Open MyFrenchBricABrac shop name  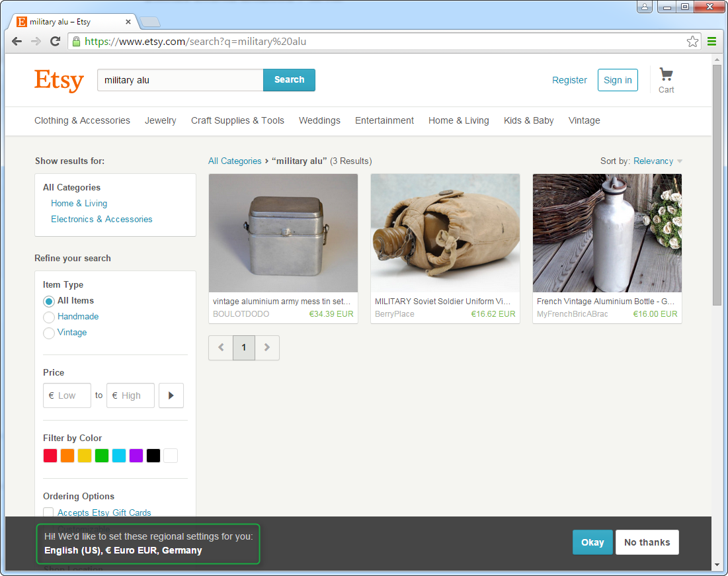[x=572, y=314]
